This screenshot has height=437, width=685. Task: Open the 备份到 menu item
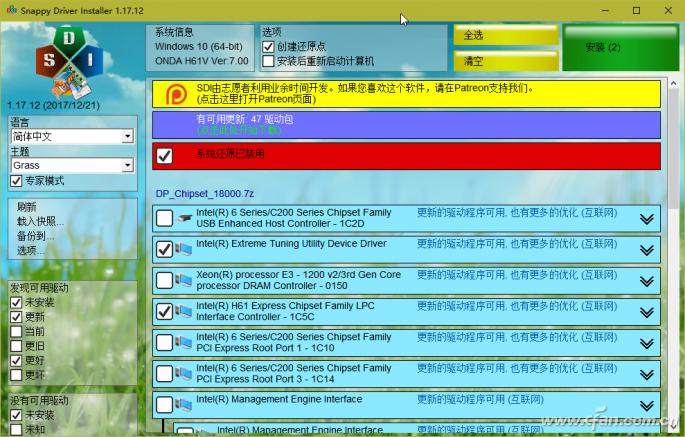(32, 235)
